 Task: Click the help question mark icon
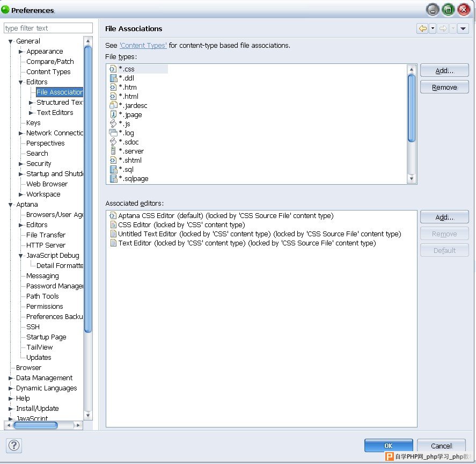(x=14, y=445)
